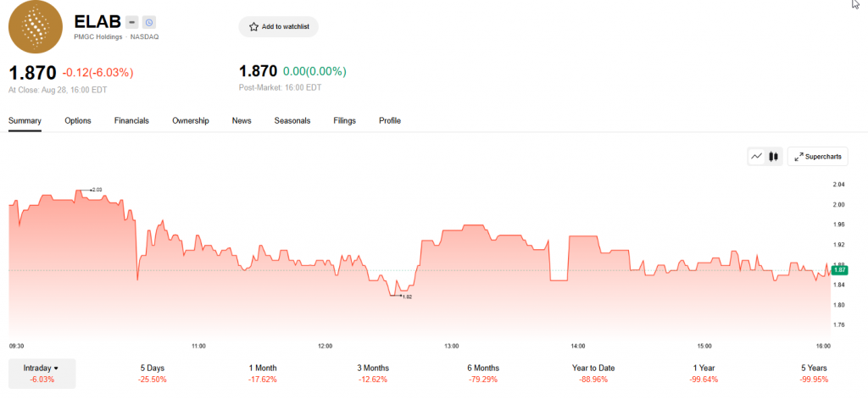Click the 11:00 time axis label
The height and width of the screenshot is (399, 868).
198,346
